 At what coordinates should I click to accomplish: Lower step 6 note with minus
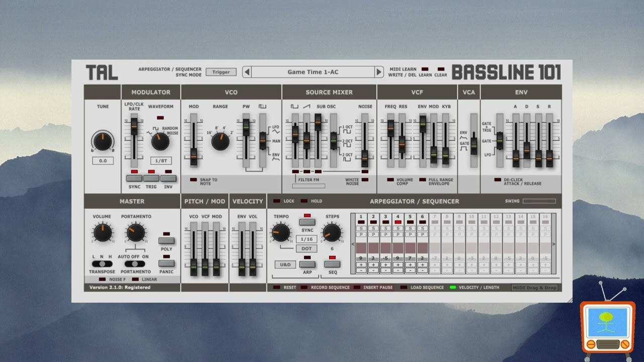423,270
